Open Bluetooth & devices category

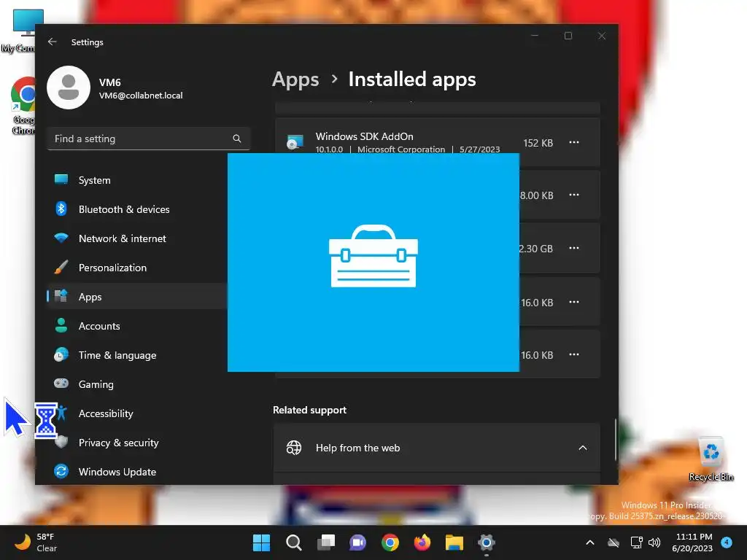tap(137, 209)
